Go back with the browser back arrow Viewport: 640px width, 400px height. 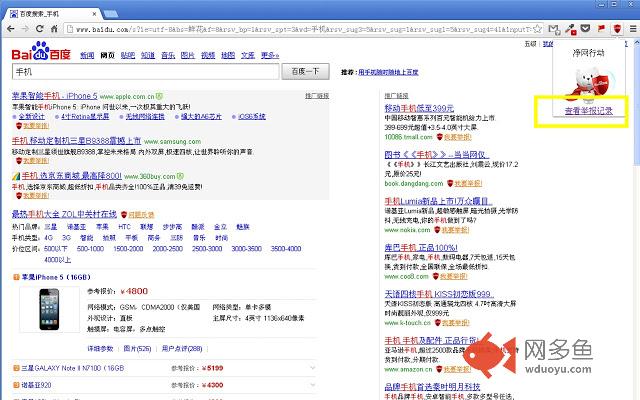point(11,29)
